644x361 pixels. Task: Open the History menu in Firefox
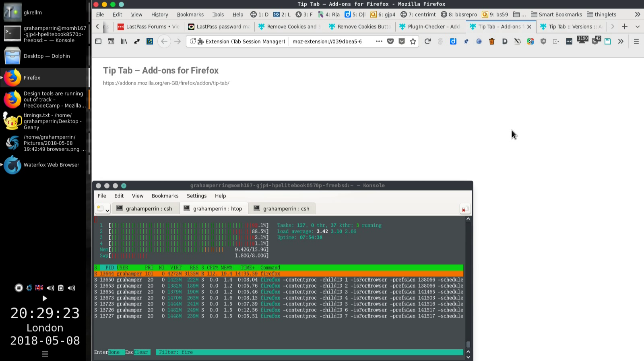pos(159,15)
